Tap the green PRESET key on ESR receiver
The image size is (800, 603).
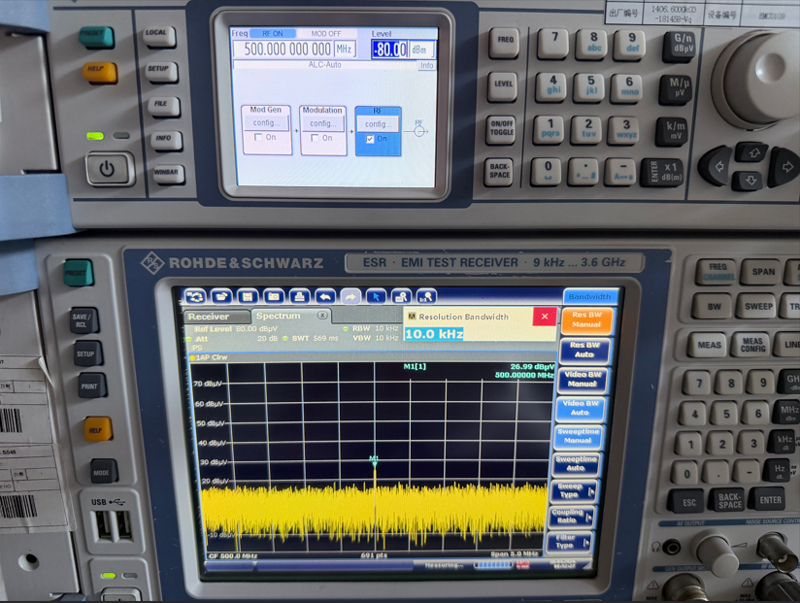pos(78,273)
